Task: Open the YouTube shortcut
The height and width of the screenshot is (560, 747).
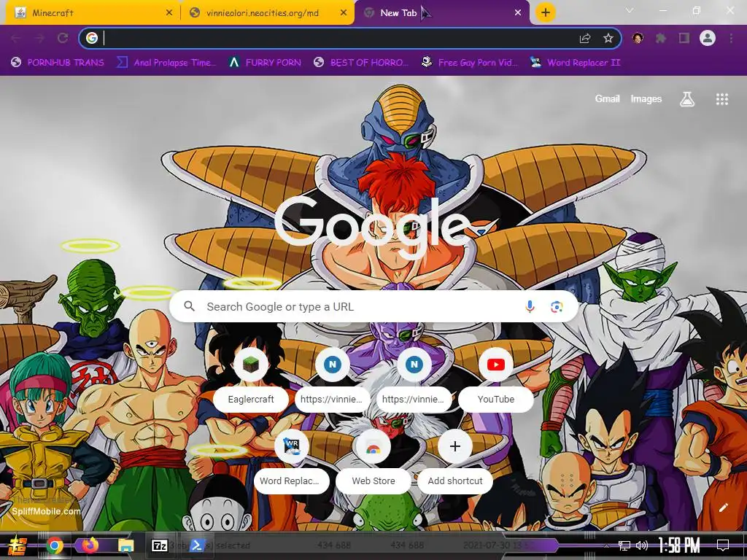Action: (x=496, y=381)
